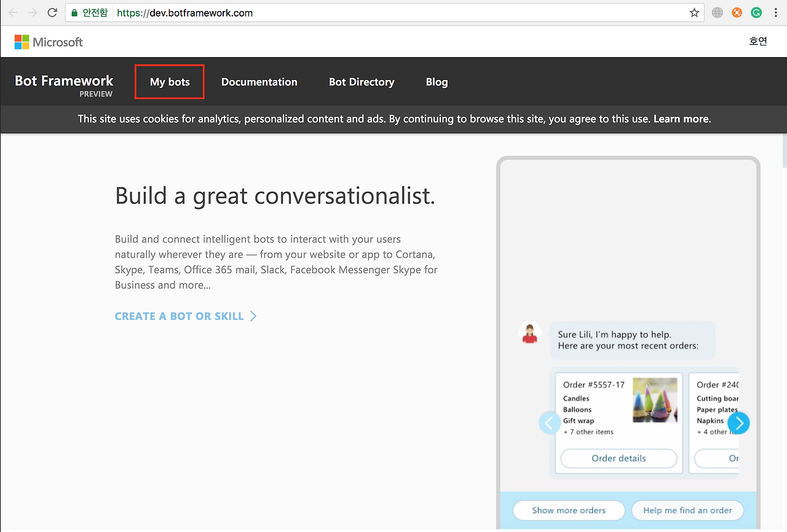The width and height of the screenshot is (787, 532).
Task: Open the 호연 account name
Action: [758, 41]
